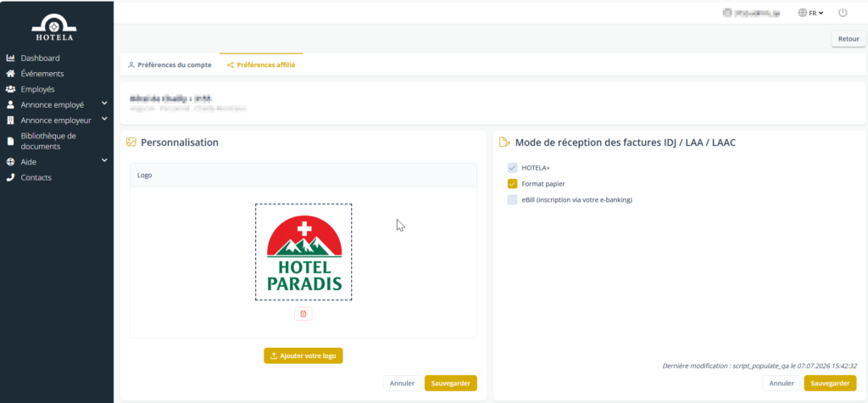Screen dimensions: 868x403
Task: Expand the Aide submenu chevron
Action: click(104, 160)
